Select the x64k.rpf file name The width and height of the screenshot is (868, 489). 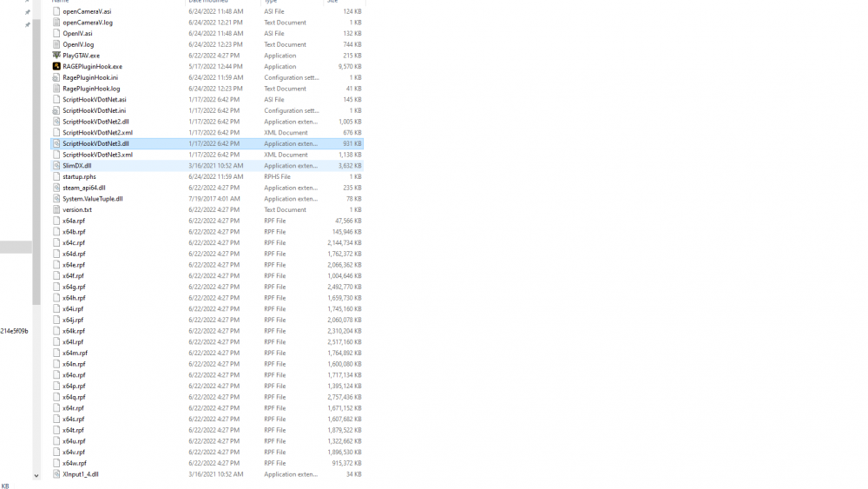[x=74, y=331]
